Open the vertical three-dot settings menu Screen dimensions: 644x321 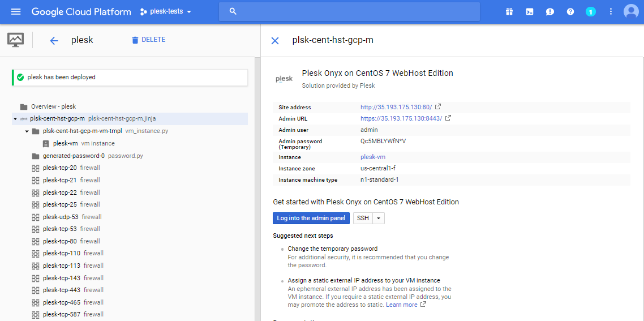point(611,12)
